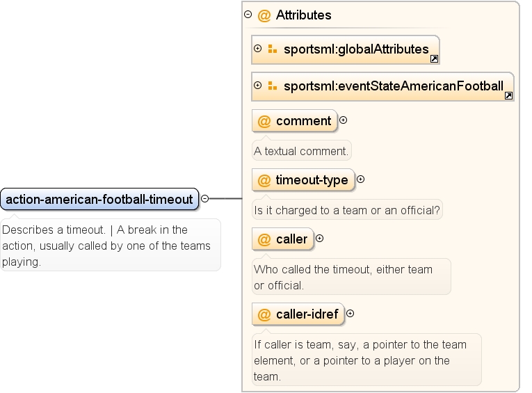Follow the eventStateAmericanFootball reference arrow icon
The image size is (532, 393).
(x=508, y=96)
